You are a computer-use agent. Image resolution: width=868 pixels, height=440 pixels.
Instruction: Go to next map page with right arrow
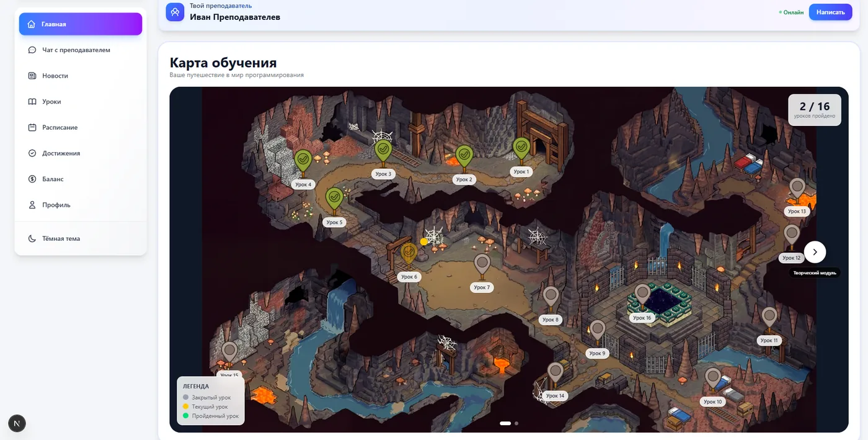pyautogui.click(x=815, y=252)
